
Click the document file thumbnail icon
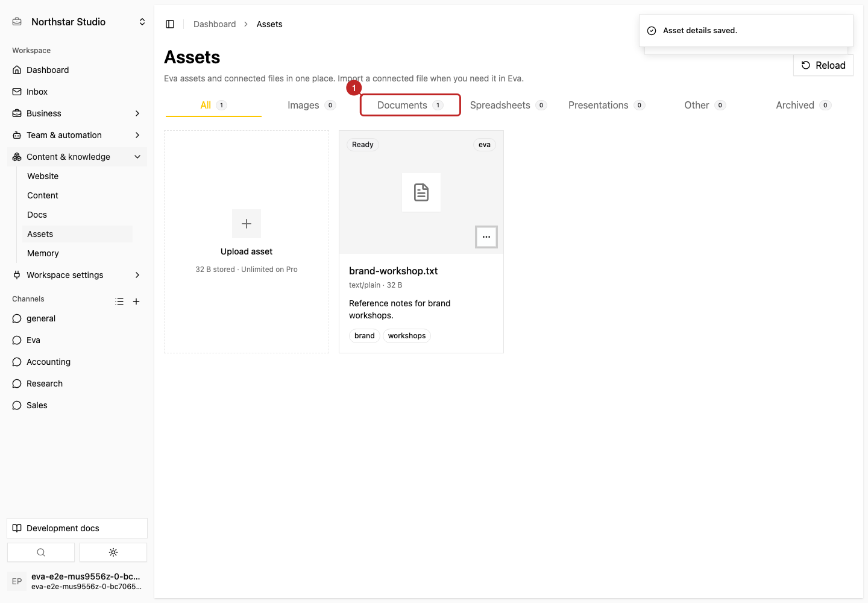click(421, 192)
